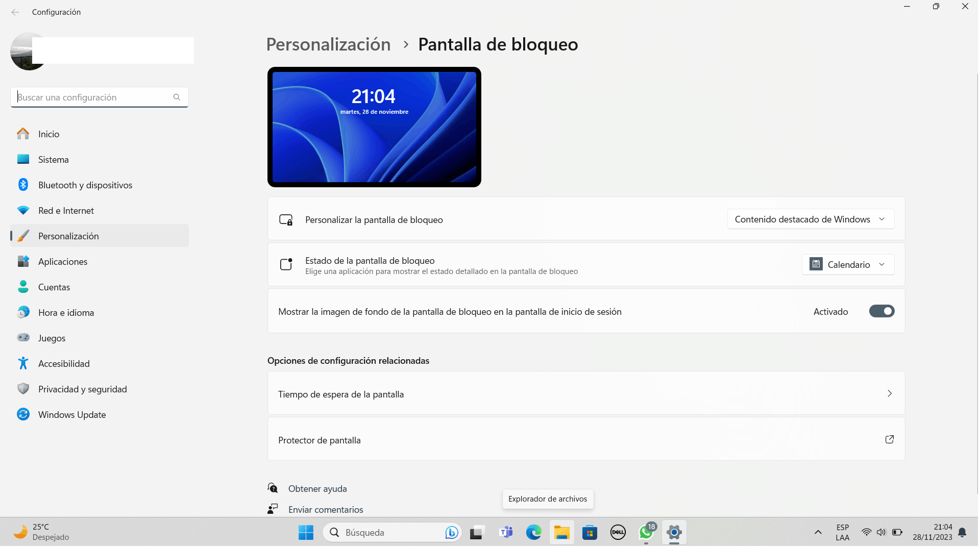Click the Wi-Fi icon in system tray
Viewport: 980px width, 548px height.
point(866,533)
